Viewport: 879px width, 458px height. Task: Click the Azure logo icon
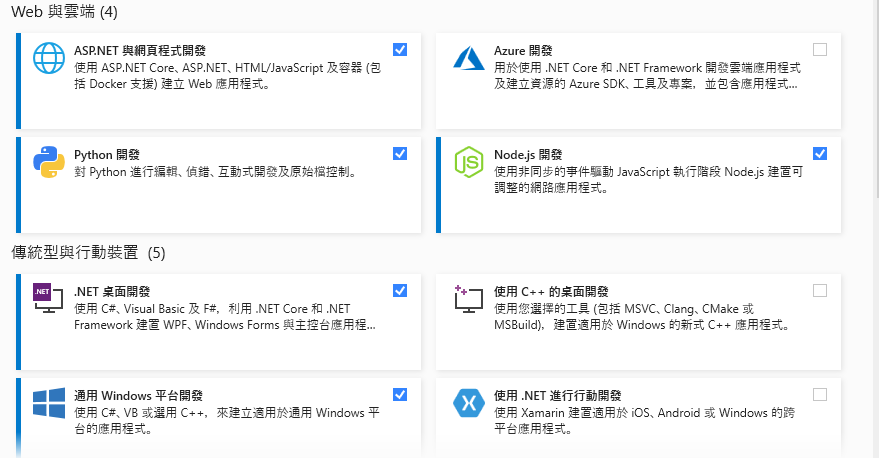click(469, 58)
